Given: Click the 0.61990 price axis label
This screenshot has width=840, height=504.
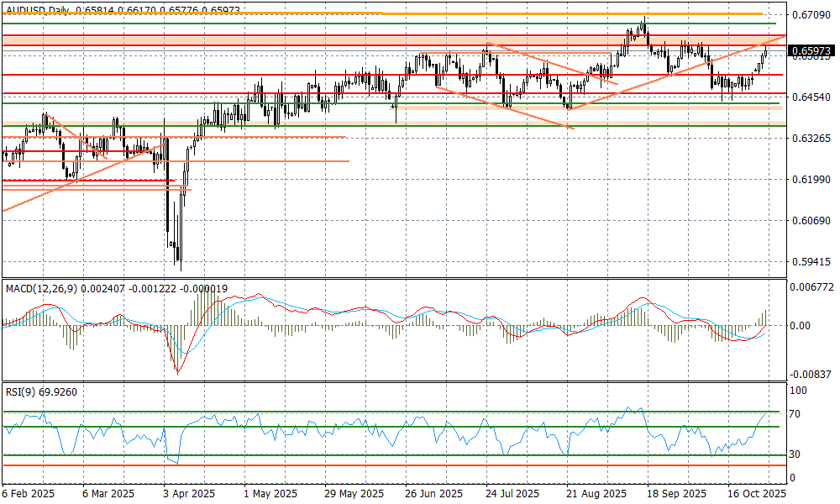Looking at the screenshot, I should (x=810, y=180).
